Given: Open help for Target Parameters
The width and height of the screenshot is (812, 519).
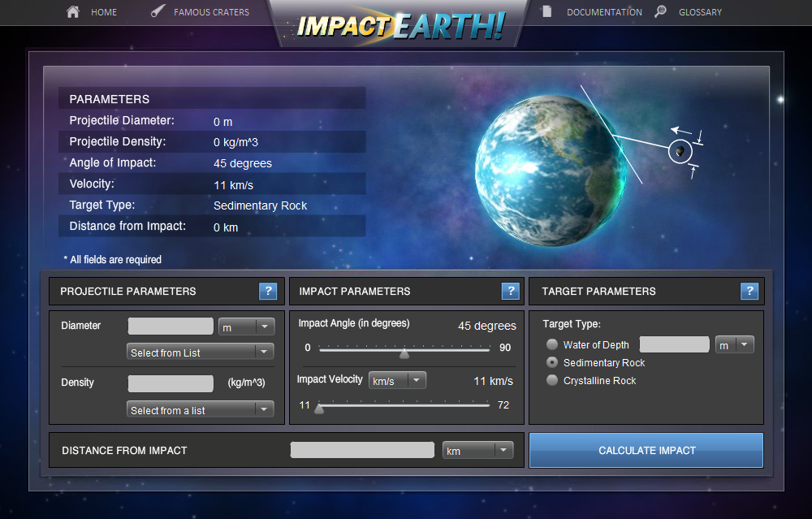Looking at the screenshot, I should click(749, 292).
